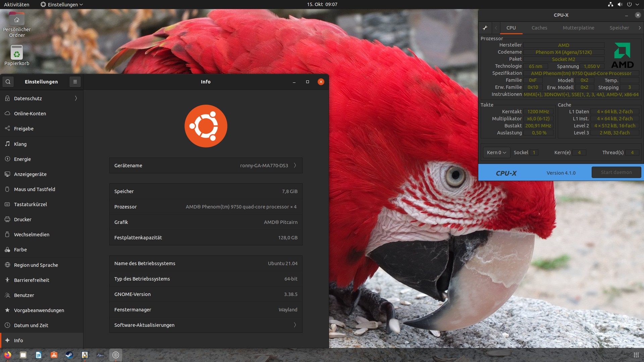Expand Datenschutz submenu in the sidebar
The width and height of the screenshot is (644, 362).
[x=76, y=99]
